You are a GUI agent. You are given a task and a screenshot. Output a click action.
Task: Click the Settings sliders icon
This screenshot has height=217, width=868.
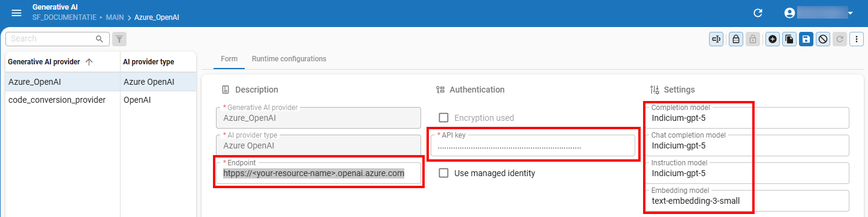(654, 90)
